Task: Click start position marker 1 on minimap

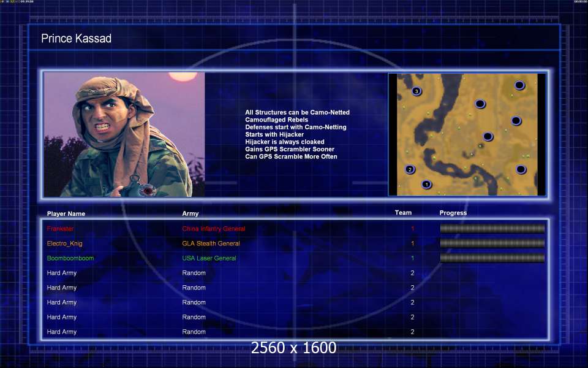Action: 426,185
